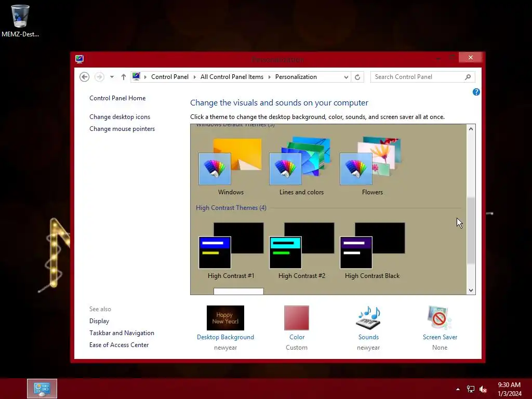
Task: Open the Sounds keyboard and notes icon
Action: click(x=368, y=318)
